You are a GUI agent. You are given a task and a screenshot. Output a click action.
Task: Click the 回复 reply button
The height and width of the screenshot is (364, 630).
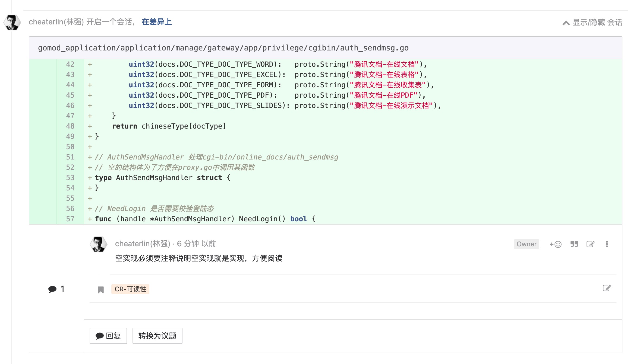108,336
